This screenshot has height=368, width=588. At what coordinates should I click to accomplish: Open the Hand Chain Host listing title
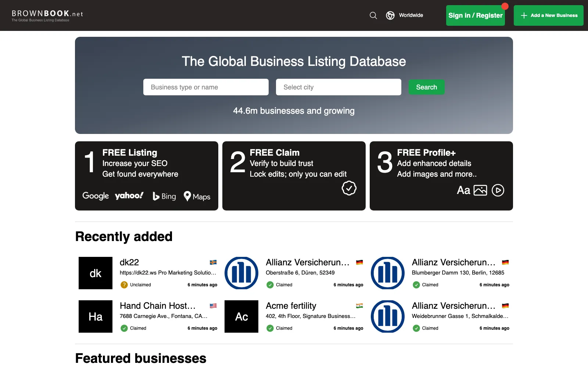(158, 306)
